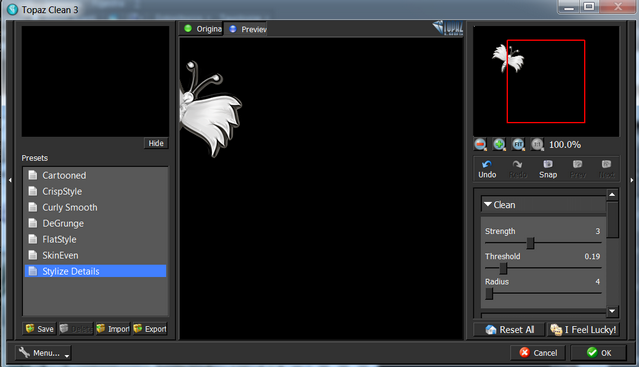Click the Fit to window zoom icon
Screen dimensions: 639x367
tap(518, 144)
